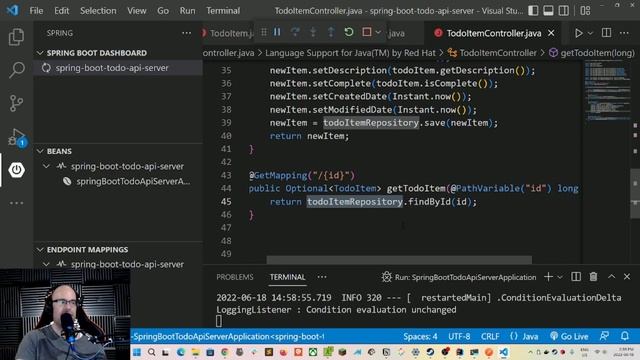The width and height of the screenshot is (640, 360).
Task: Open the View menu
Action: pyautogui.click(x=137, y=11)
